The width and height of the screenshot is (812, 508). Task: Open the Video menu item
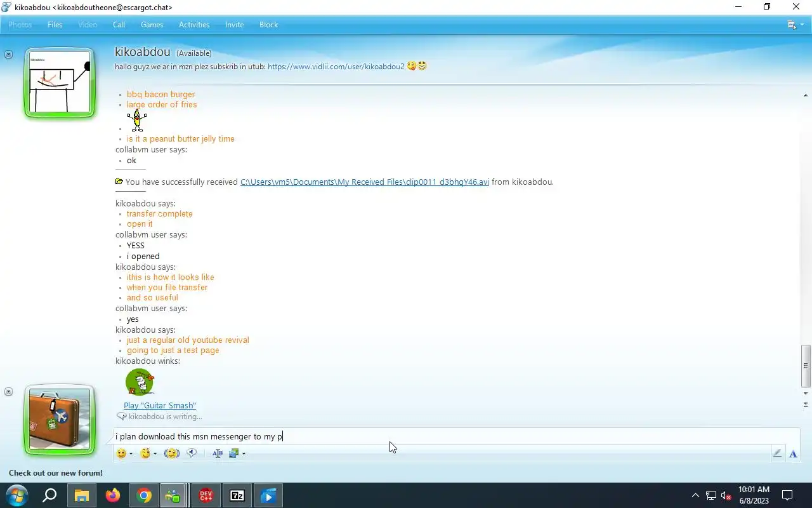[x=88, y=25]
